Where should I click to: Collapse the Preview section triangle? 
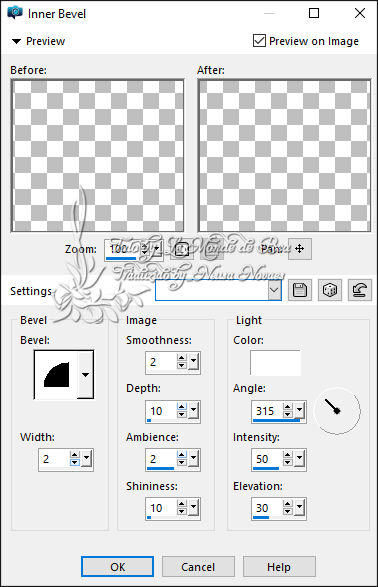click(16, 41)
